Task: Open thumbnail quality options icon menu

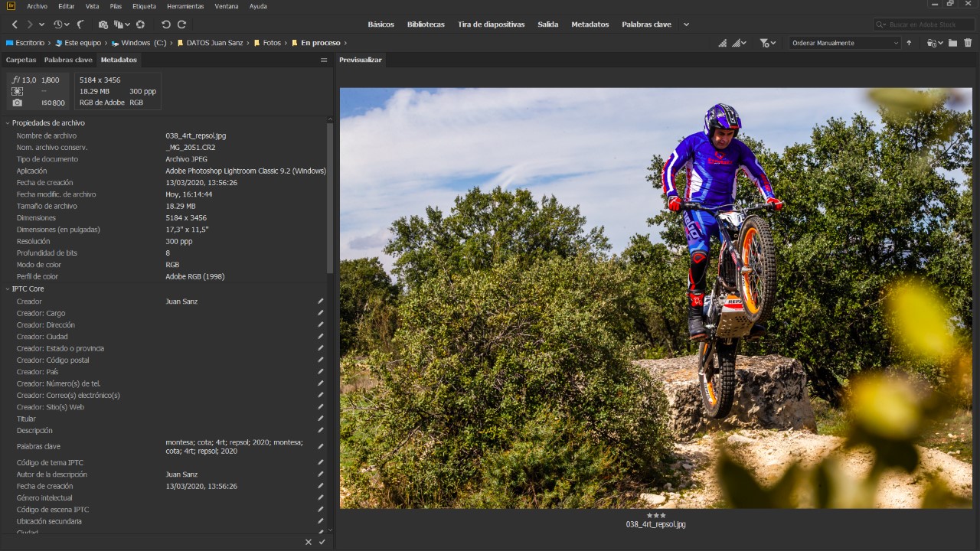Action: [x=740, y=43]
